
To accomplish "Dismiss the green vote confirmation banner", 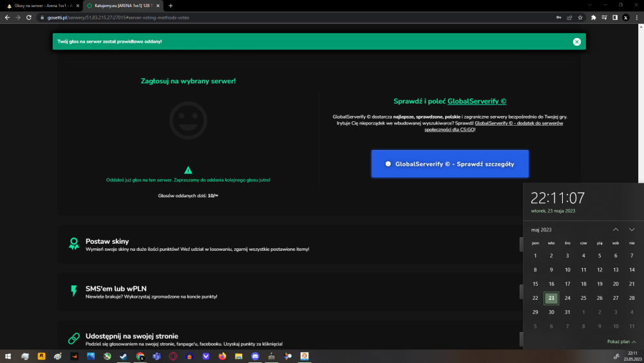I will pyautogui.click(x=576, y=41).
